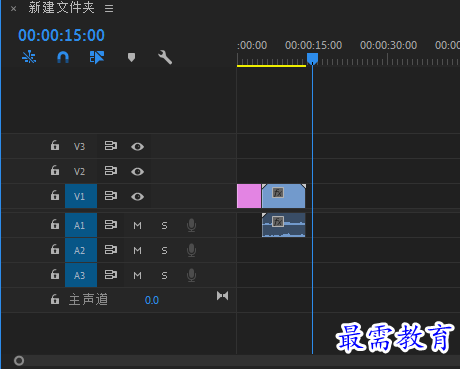Click the yellow render bar above the clips
Image resolution: width=460 pixels, height=369 pixels.
click(271, 66)
